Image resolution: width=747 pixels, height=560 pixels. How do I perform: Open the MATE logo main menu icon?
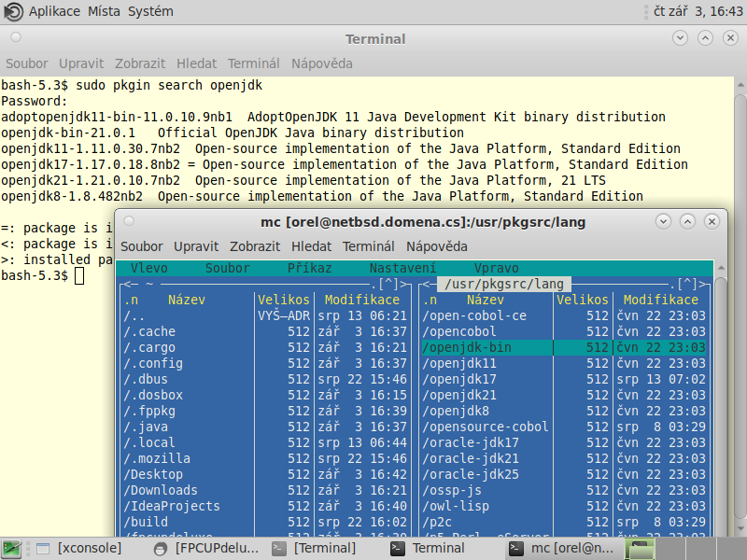coord(13,11)
